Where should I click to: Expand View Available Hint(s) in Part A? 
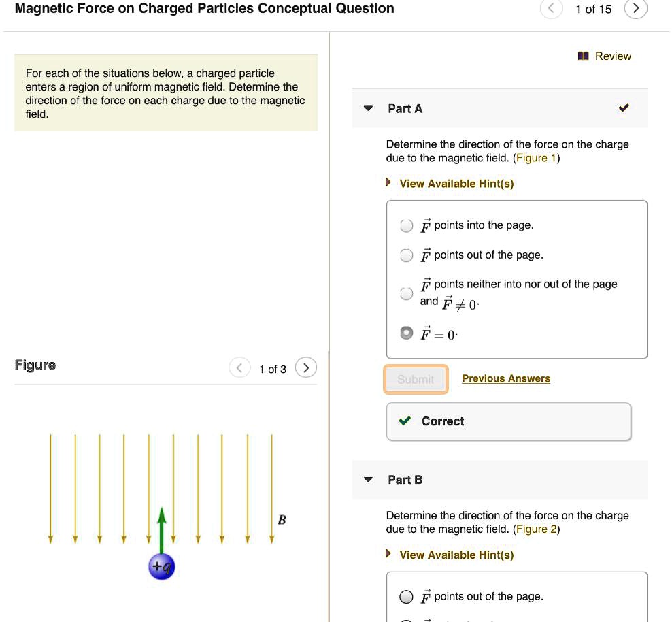[x=456, y=183]
